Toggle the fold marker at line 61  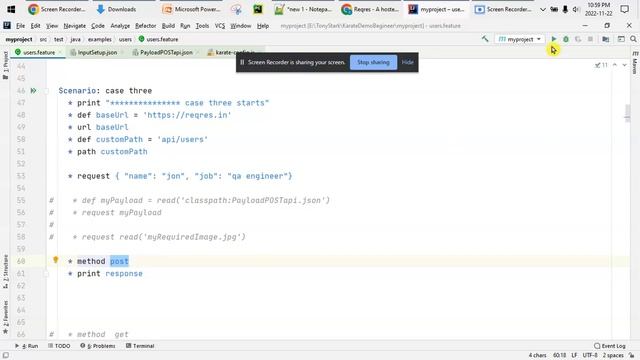46,273
